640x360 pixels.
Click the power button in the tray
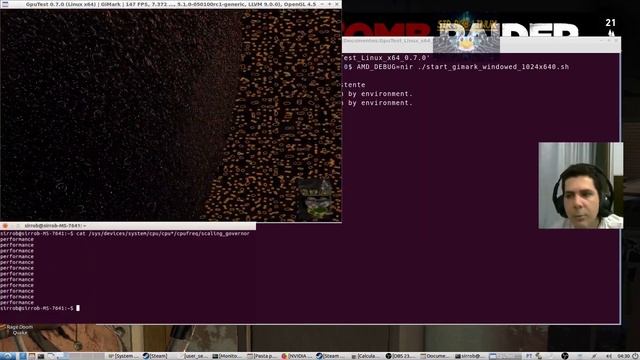pos(636,356)
